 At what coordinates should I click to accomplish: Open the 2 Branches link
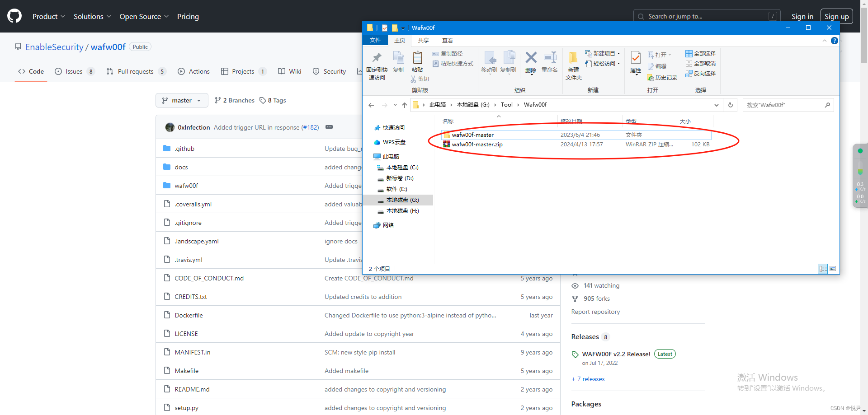pyautogui.click(x=235, y=100)
